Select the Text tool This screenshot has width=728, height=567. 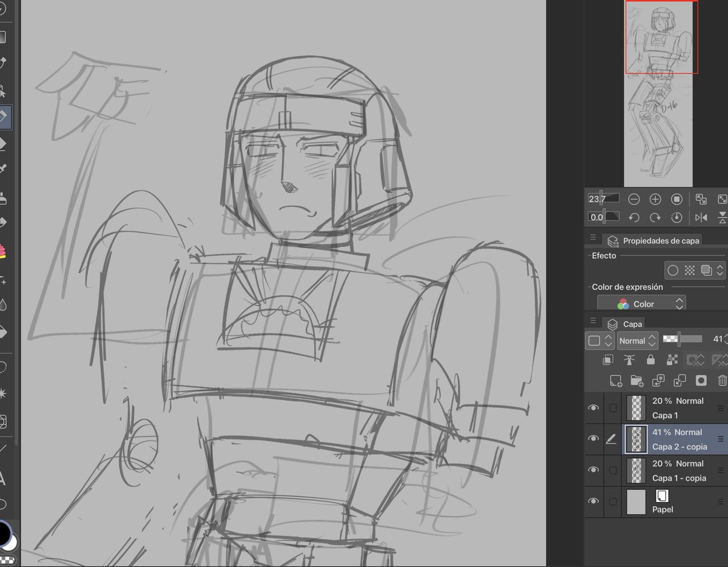(x=3, y=478)
